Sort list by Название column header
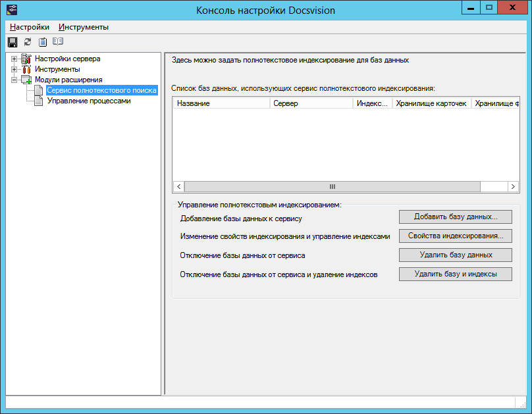 coord(221,103)
